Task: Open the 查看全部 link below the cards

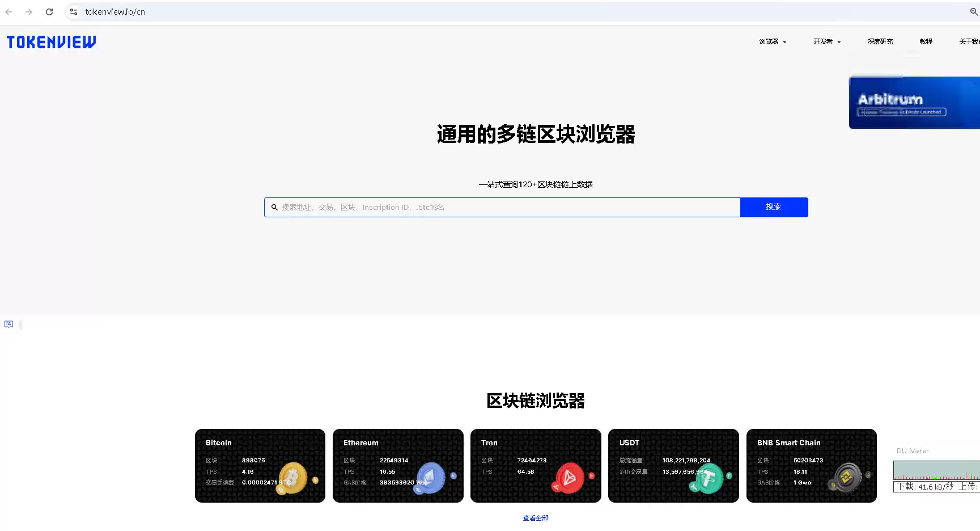Action: pyautogui.click(x=535, y=517)
